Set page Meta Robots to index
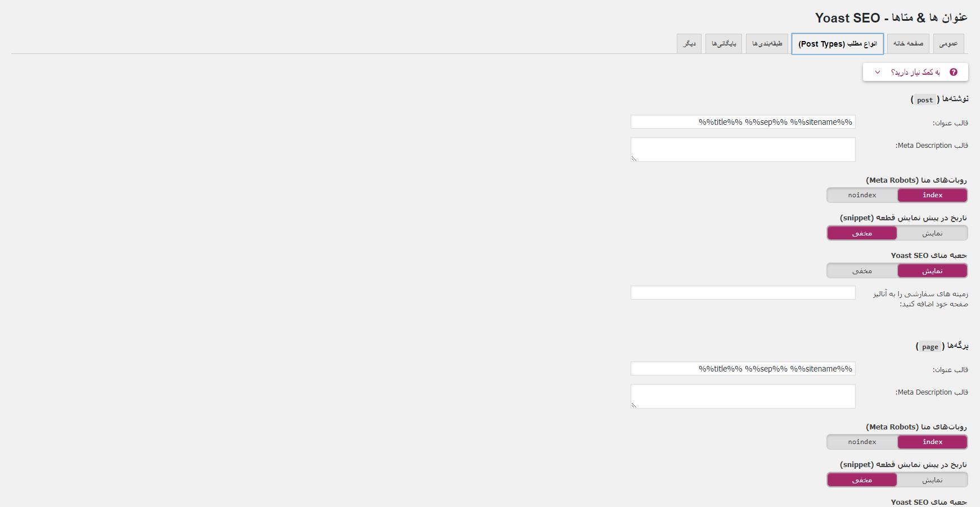The width and height of the screenshot is (980, 507). (932, 442)
